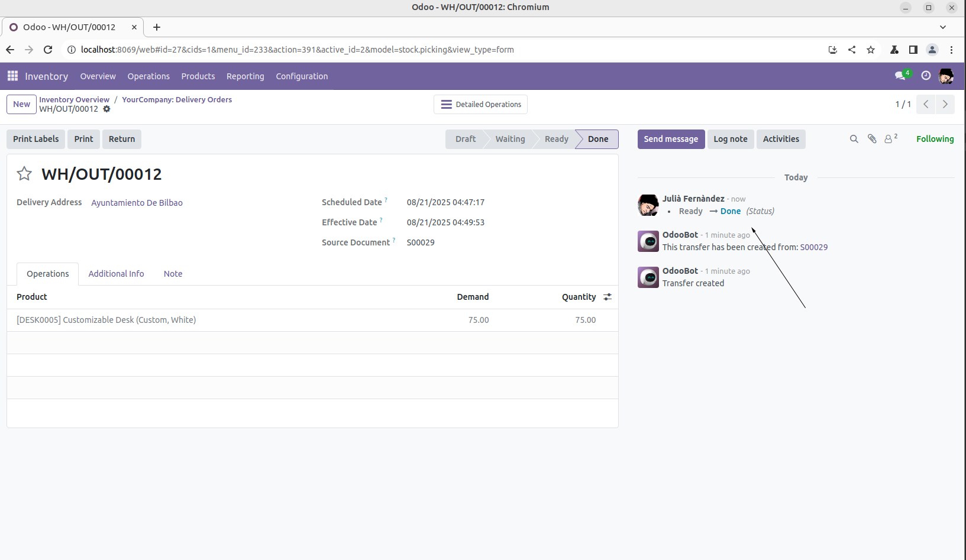Open the Operations menu in navbar
Viewport: 966px width, 560px height.
click(x=148, y=76)
